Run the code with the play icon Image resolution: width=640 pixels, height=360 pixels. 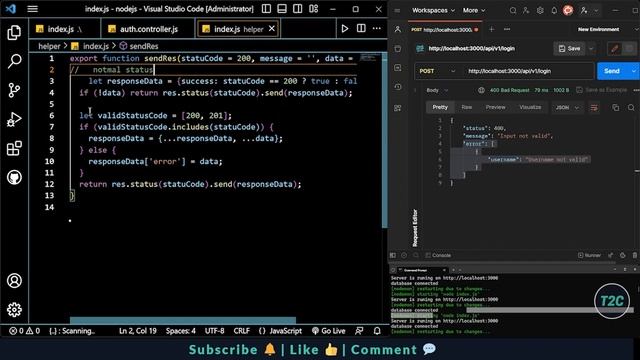point(344,29)
